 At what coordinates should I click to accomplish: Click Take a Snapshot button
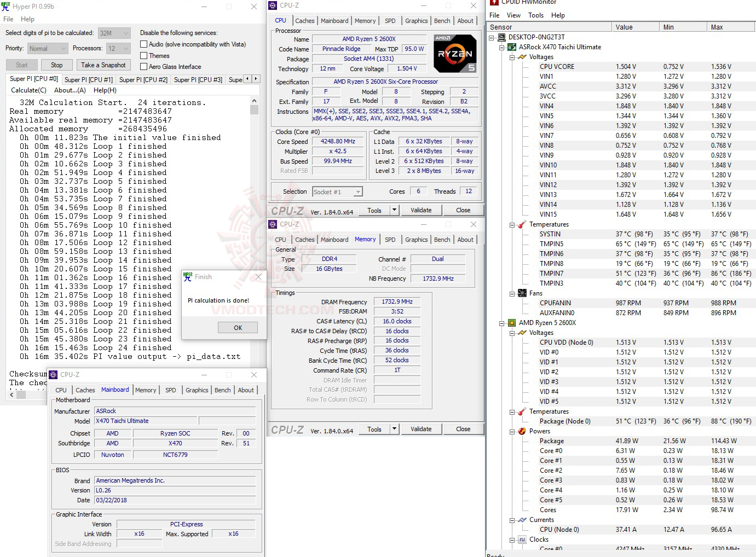click(103, 65)
